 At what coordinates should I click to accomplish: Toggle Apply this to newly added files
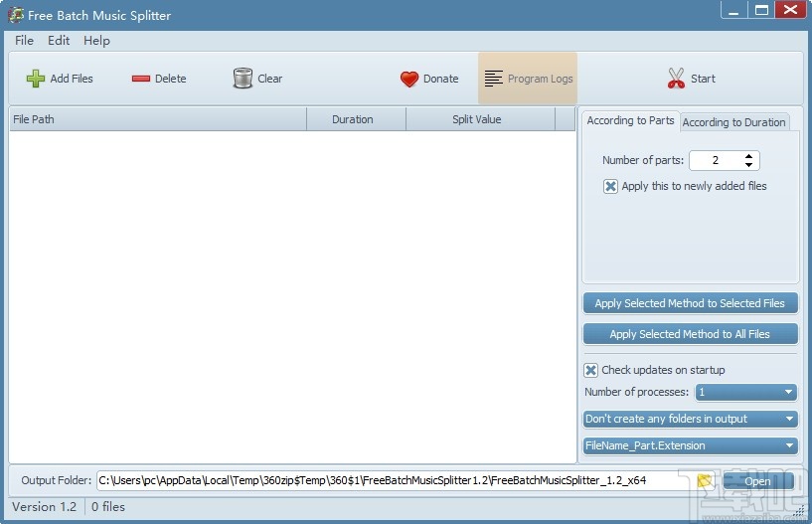(x=610, y=186)
